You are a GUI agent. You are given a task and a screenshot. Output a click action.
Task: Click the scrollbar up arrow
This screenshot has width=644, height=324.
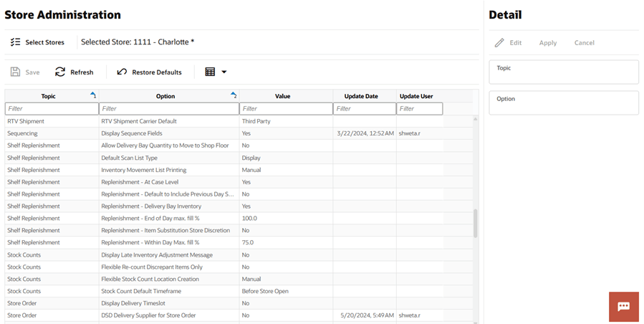pos(476,119)
